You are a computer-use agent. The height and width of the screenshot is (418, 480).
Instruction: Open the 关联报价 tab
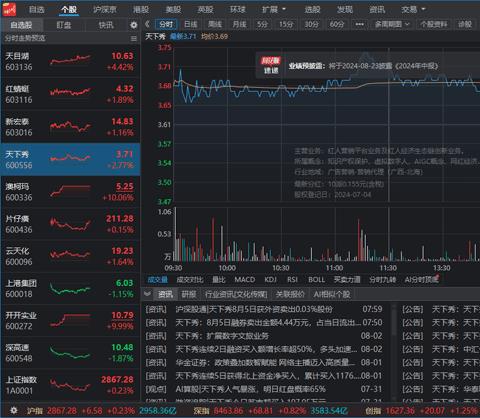click(x=290, y=294)
